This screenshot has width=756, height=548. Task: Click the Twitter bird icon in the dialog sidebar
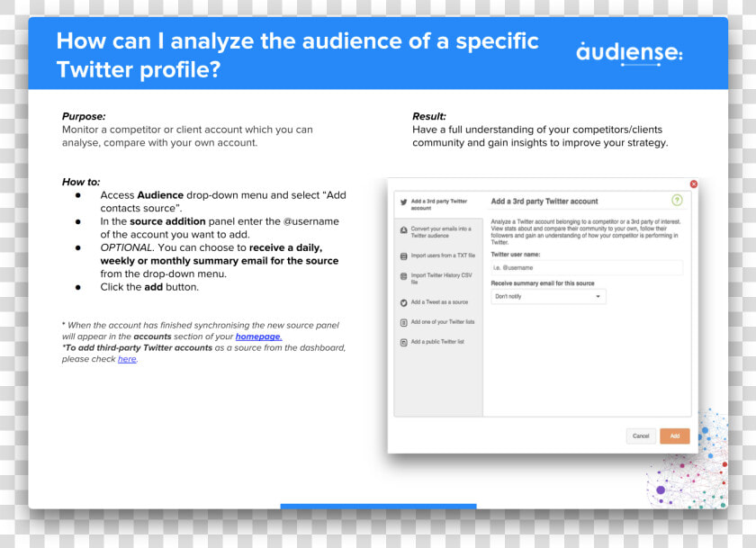pos(403,202)
